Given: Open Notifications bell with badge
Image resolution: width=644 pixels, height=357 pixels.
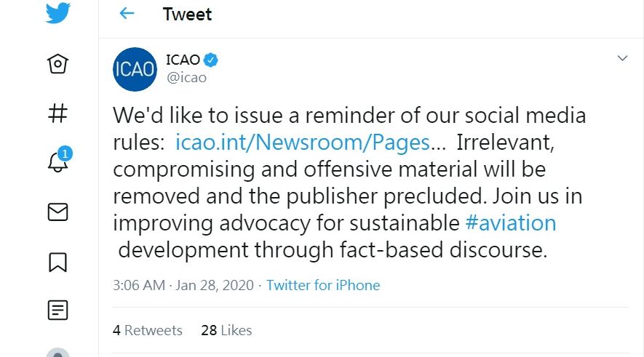Looking at the screenshot, I should (57, 161).
